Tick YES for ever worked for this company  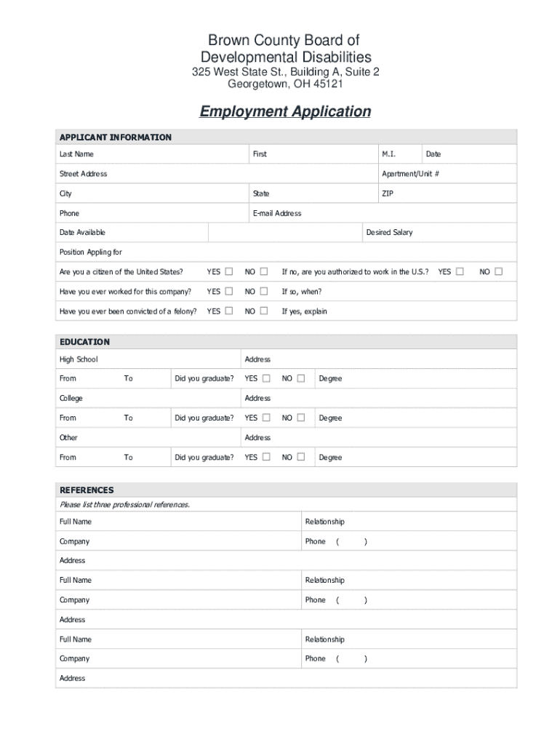tap(228, 292)
